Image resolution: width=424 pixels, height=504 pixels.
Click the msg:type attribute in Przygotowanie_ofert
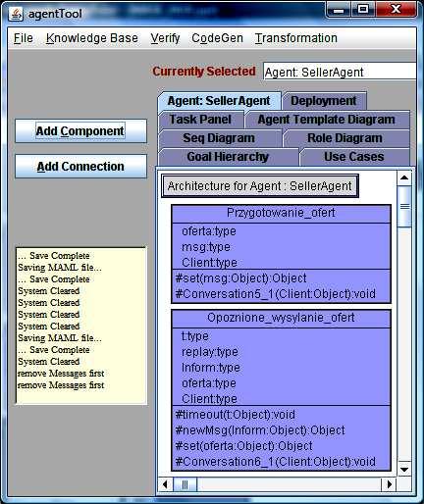click(206, 247)
